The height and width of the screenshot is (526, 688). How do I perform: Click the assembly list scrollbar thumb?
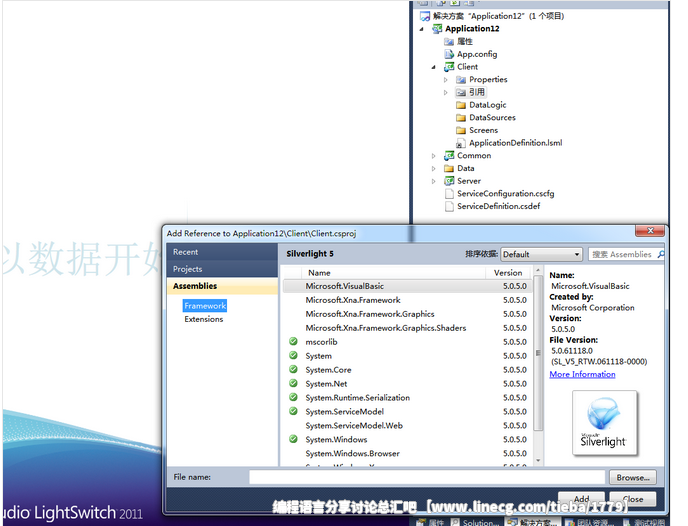538,352
